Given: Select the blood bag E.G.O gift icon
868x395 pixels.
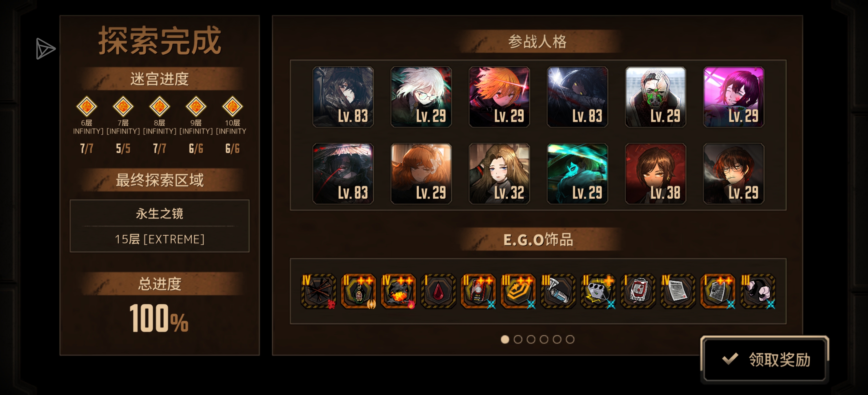Looking at the screenshot, I should tap(638, 291).
